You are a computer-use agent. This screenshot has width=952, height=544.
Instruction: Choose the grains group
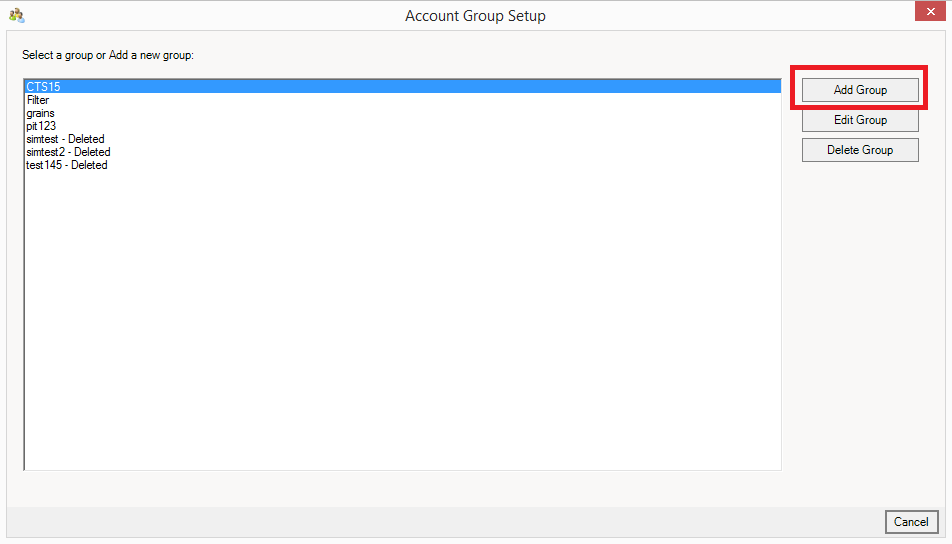point(41,113)
